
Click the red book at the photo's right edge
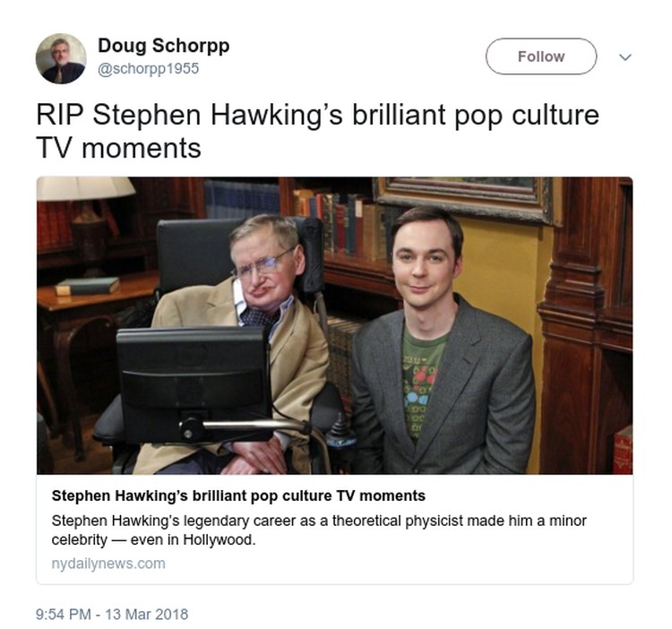coord(623,451)
